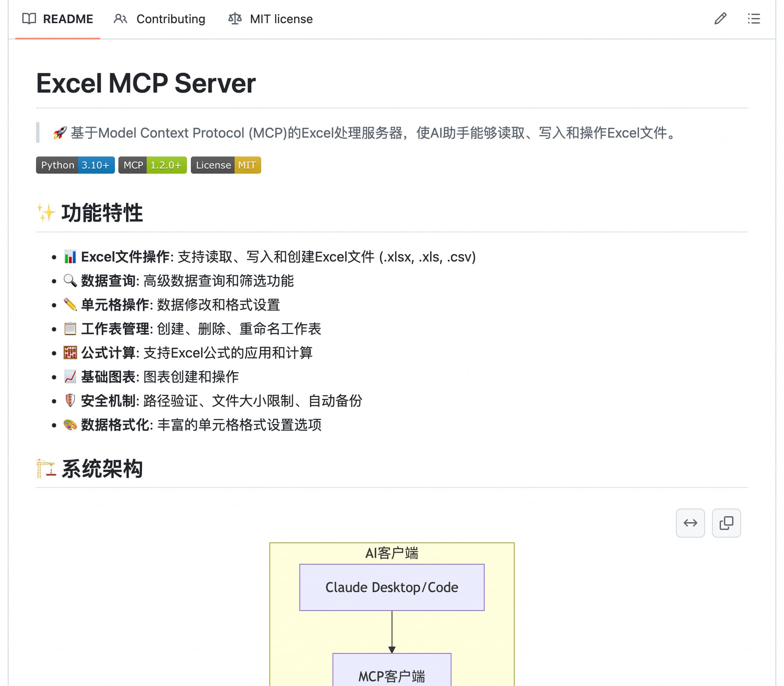The image size is (784, 686).
Task: Switch to the Contributing tab
Action: coord(160,19)
